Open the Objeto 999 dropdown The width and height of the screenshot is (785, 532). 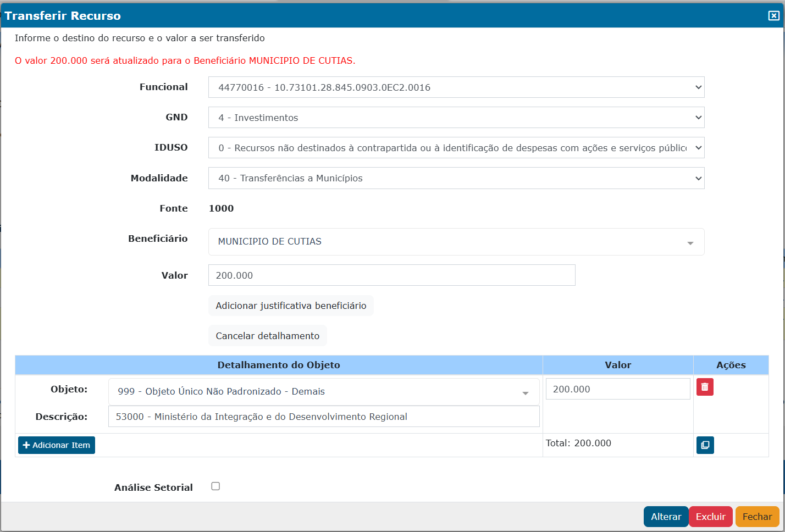[x=323, y=392]
